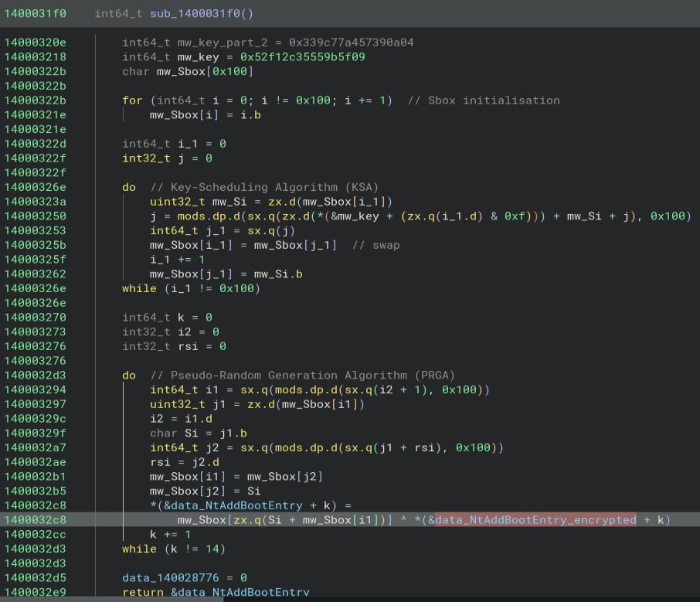Click the 'k += 1' statement
700x602 pixels.
pyautogui.click(x=171, y=535)
